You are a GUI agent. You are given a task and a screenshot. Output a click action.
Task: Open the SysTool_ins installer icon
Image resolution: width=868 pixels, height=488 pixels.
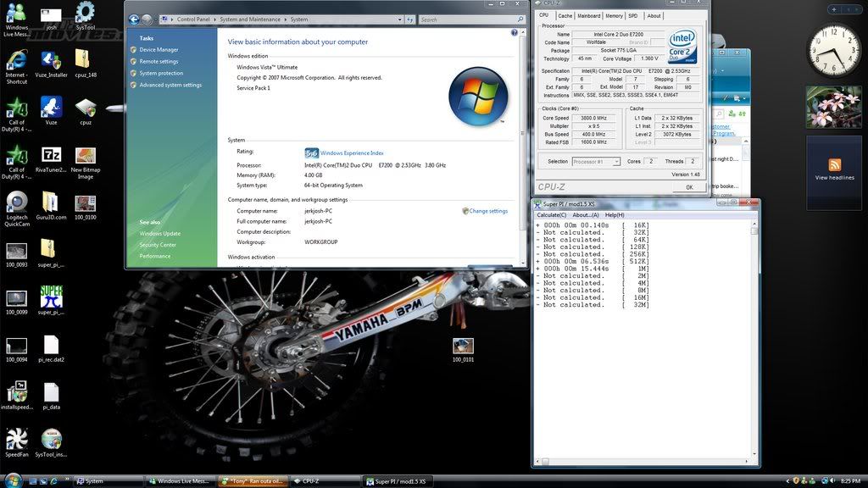point(51,442)
